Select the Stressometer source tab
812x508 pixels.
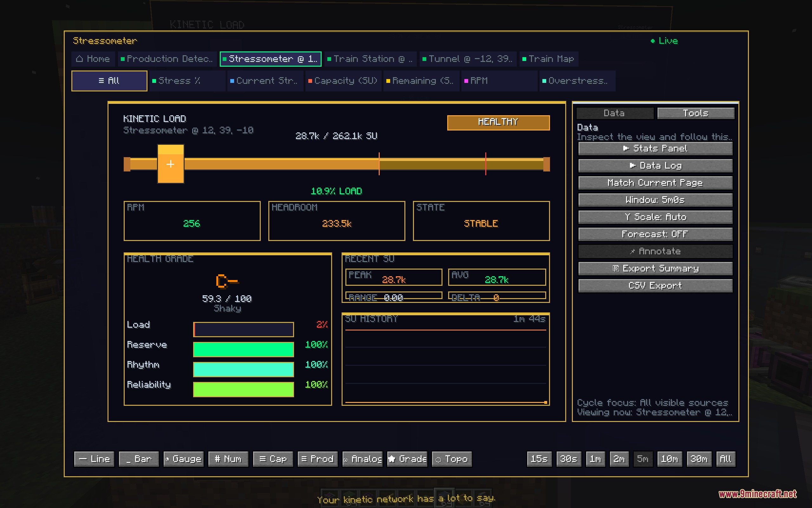coord(271,59)
